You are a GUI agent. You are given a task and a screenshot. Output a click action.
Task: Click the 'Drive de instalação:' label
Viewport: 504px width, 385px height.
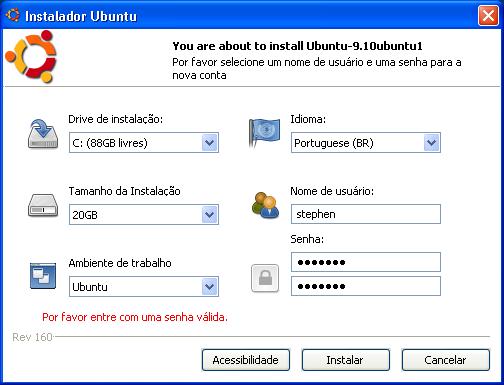pyautogui.click(x=115, y=119)
